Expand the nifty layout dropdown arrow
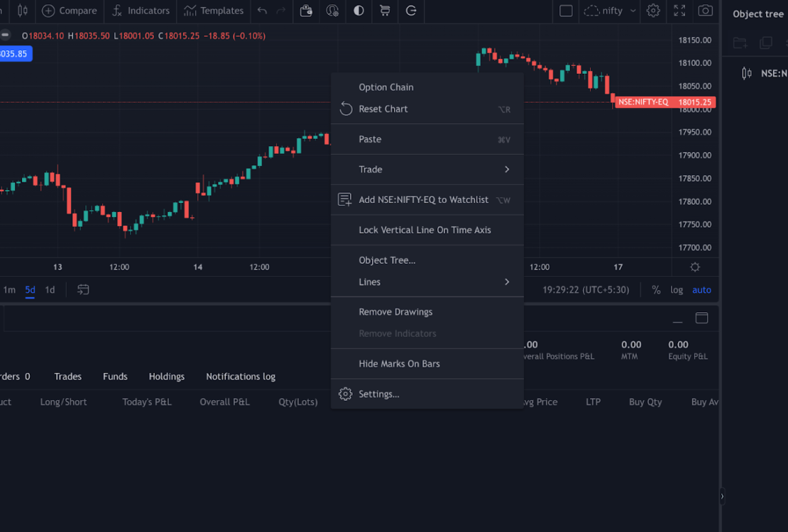Screen dimensions: 788x532 [633, 11]
